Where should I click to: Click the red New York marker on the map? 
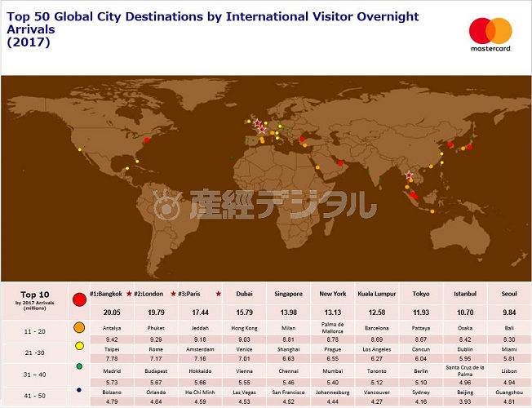(146, 139)
